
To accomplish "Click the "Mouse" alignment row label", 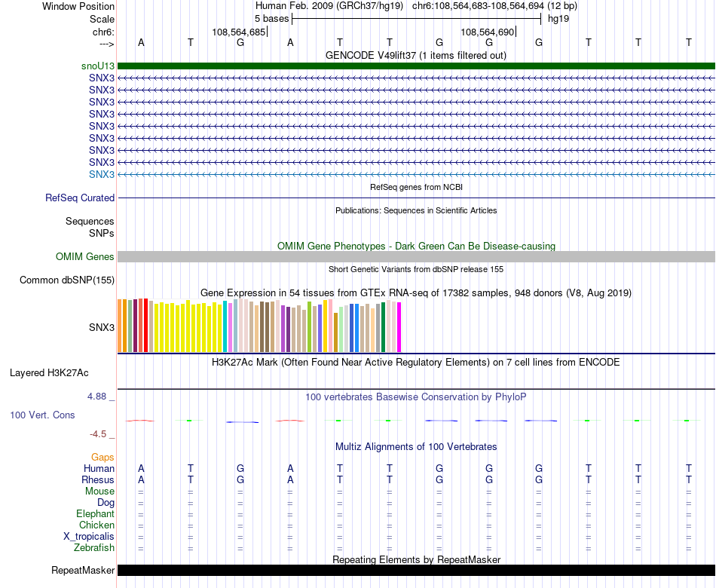I will (99, 492).
